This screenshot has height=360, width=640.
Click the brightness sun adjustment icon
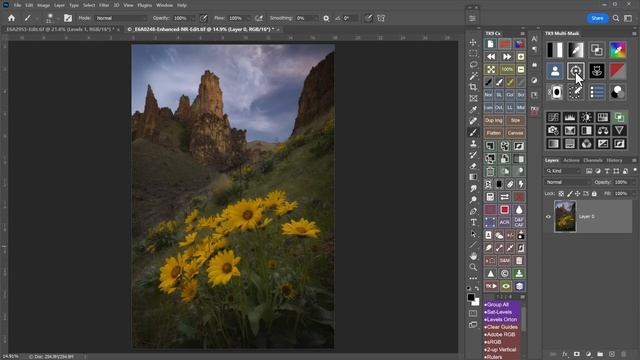(586, 118)
